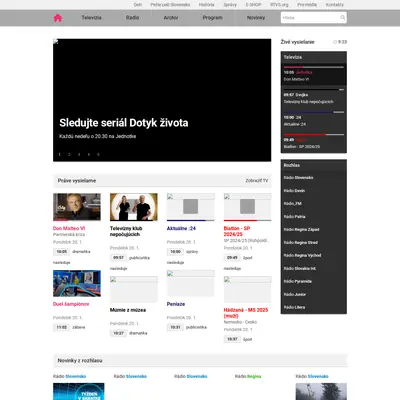Click the Aktuálne :24 placeholder image

pyautogui.click(x=191, y=207)
